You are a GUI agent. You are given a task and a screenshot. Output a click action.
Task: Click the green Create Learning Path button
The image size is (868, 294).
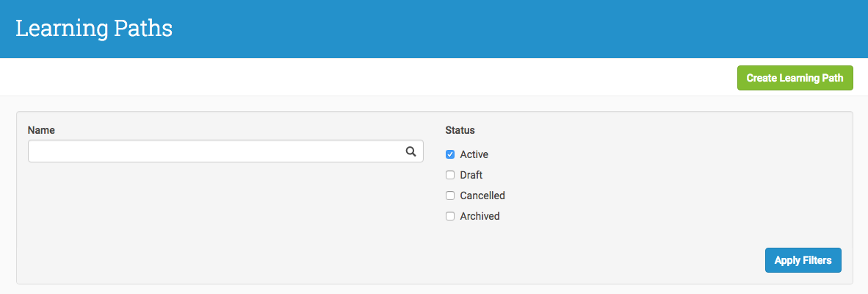(795, 78)
